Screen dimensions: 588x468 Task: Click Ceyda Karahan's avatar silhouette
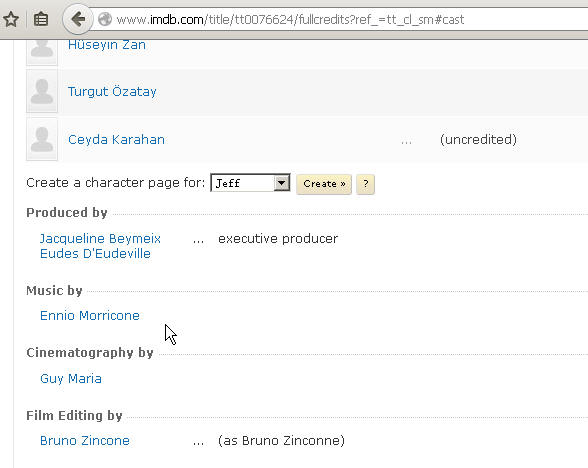coord(42,139)
